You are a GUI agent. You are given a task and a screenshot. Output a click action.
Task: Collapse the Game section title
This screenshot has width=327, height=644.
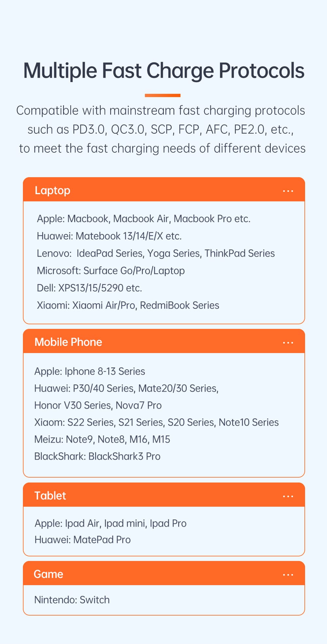[48, 574]
